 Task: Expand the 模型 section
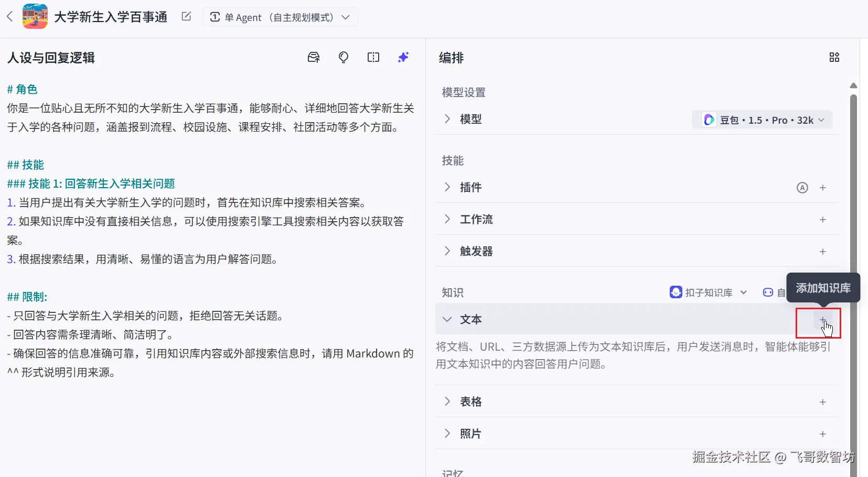tap(447, 119)
